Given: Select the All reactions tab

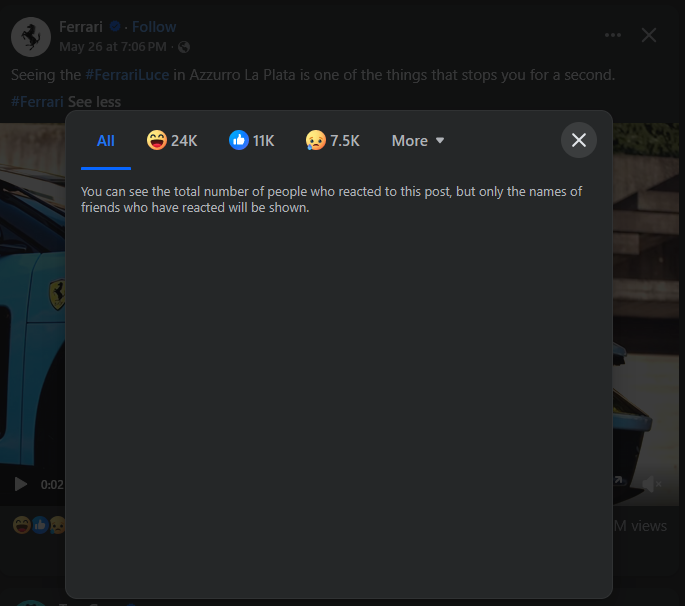Looking at the screenshot, I should [x=106, y=141].
